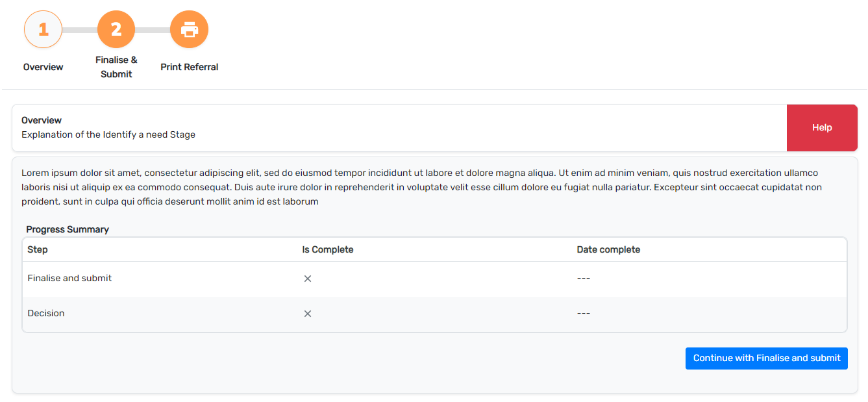Click the progress bar between steps 1 and 2
The height and width of the screenshot is (402, 868).
[x=79, y=30]
